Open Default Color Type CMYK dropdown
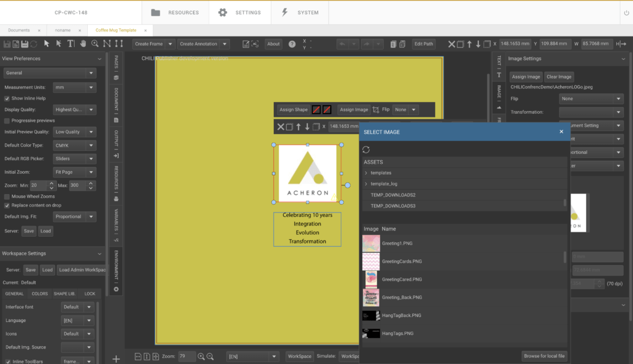 [x=74, y=145]
